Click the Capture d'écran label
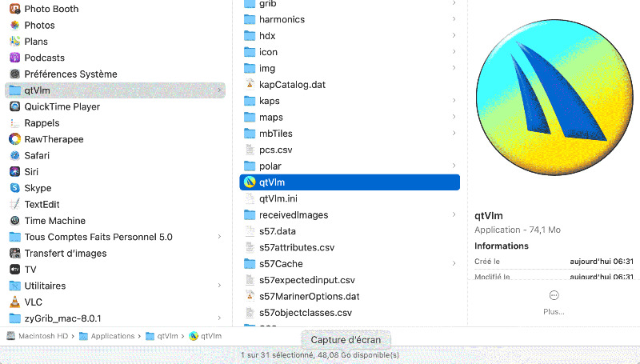The height and width of the screenshot is (364, 640). coord(346,339)
